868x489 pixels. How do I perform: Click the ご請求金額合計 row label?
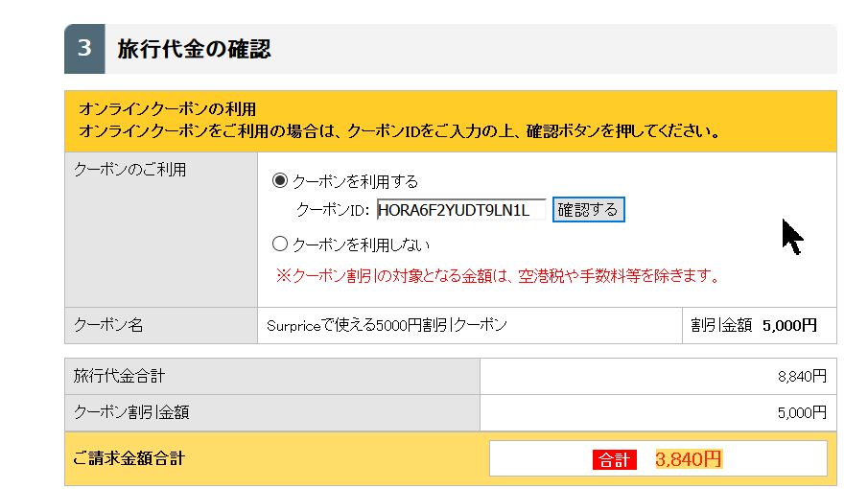tap(129, 458)
